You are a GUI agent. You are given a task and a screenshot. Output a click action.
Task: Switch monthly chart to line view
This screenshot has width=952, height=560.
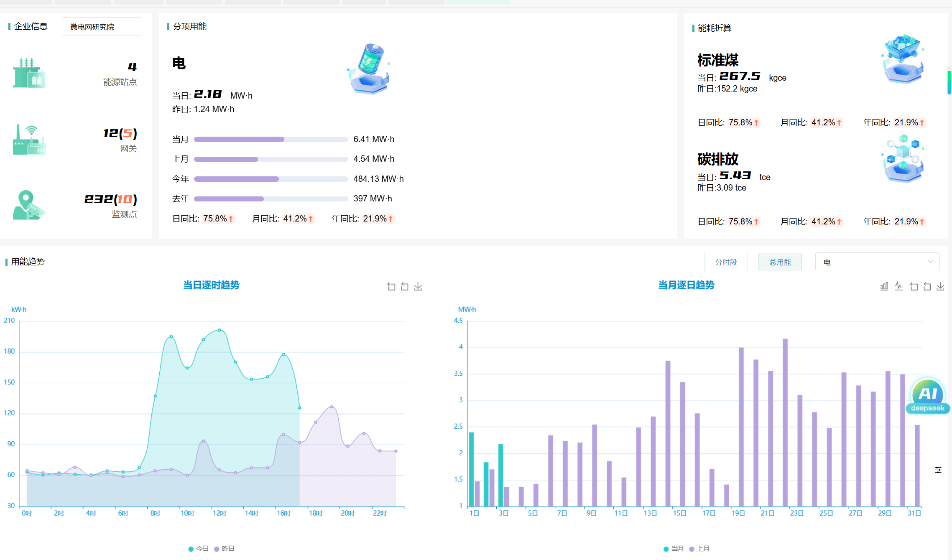click(x=898, y=287)
